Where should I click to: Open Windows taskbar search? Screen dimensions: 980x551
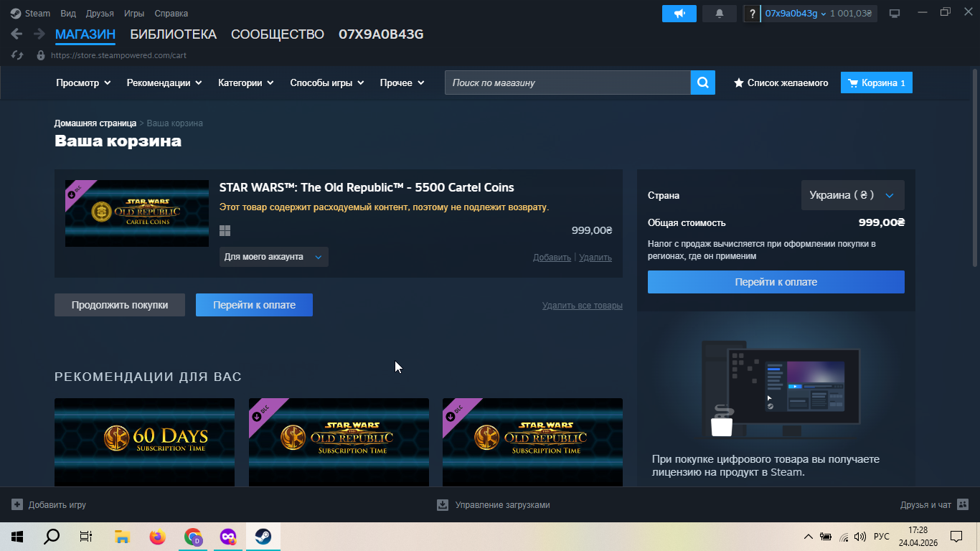52,537
